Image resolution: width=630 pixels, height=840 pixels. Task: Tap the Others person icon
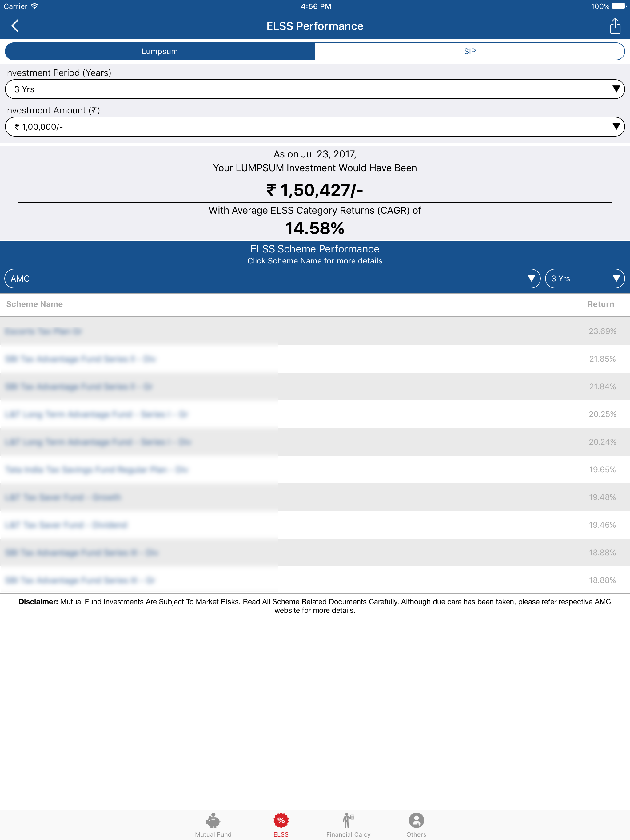click(x=416, y=820)
